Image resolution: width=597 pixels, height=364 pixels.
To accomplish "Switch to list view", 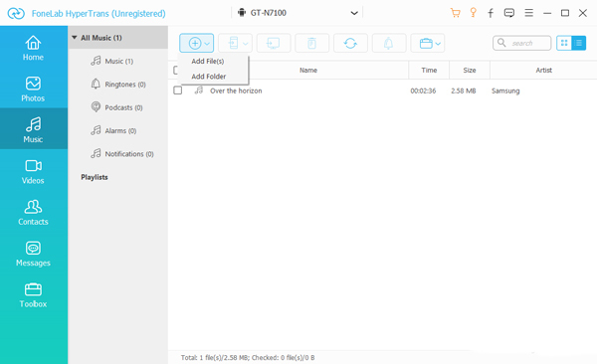I will coord(579,43).
